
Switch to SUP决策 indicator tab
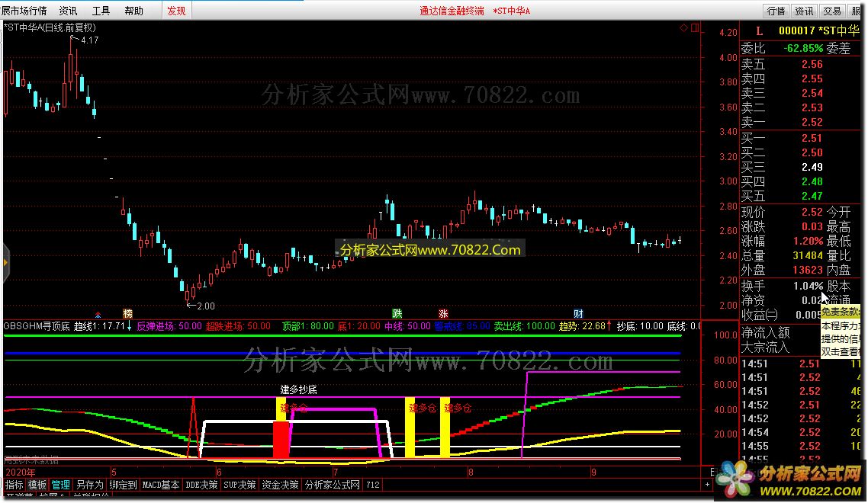pyautogui.click(x=240, y=485)
